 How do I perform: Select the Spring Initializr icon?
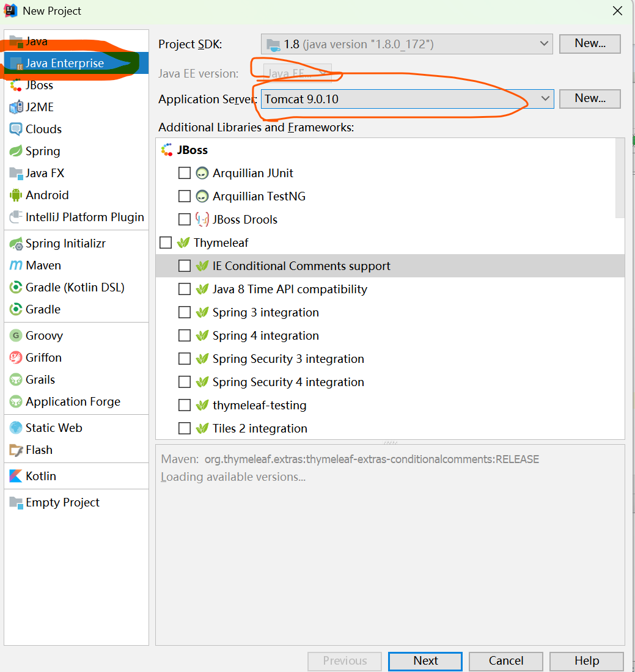[x=16, y=243]
